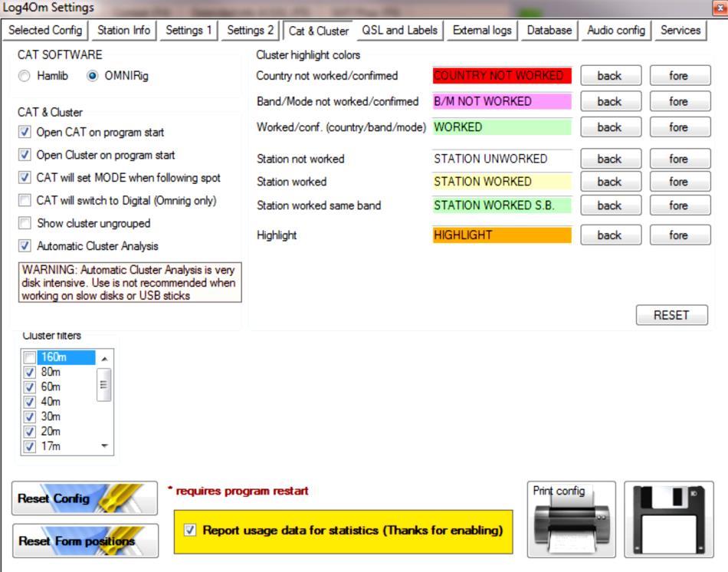Uncheck the 80m cluster filter
728x572 pixels.
click(x=30, y=372)
